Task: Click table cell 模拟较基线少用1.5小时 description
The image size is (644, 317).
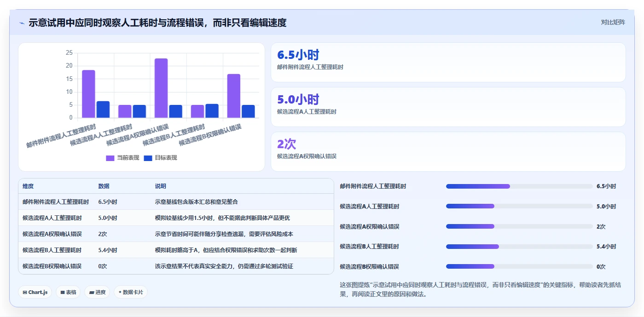Action: 222,218
